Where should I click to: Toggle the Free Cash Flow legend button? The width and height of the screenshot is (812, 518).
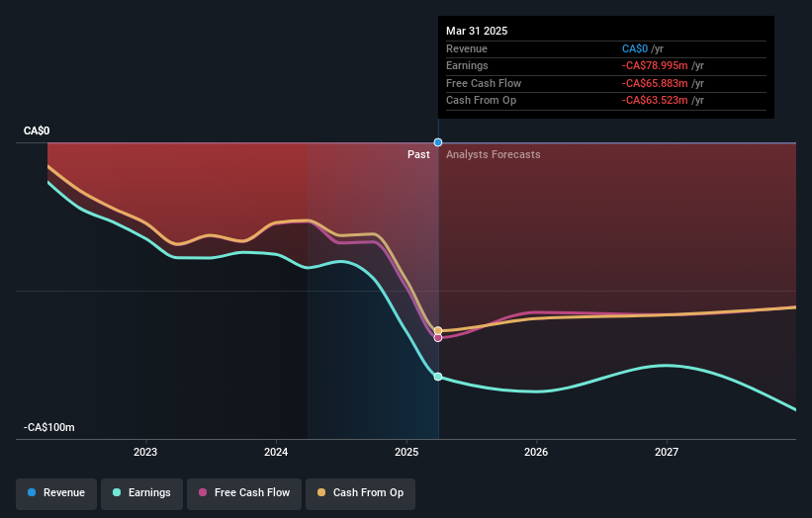point(244,493)
